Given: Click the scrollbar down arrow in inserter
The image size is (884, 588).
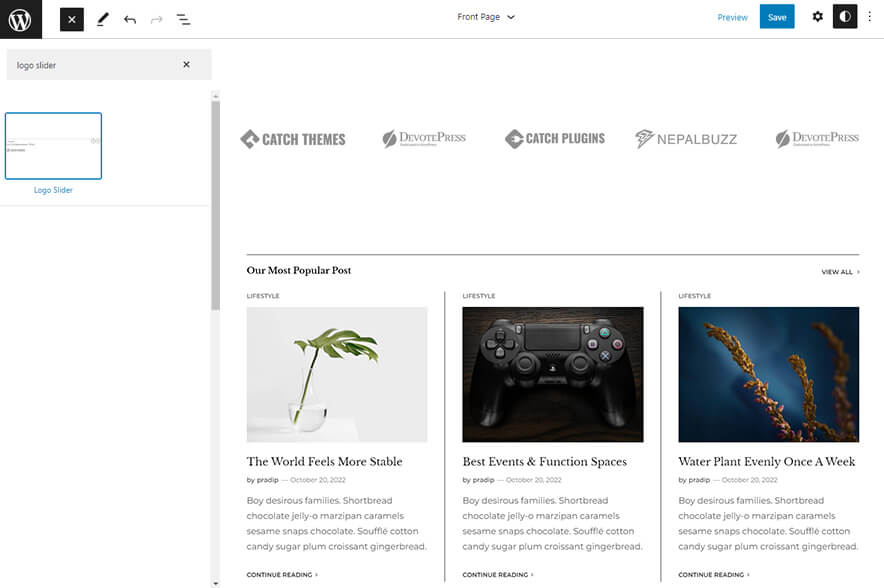Looking at the screenshot, I should [x=215, y=582].
